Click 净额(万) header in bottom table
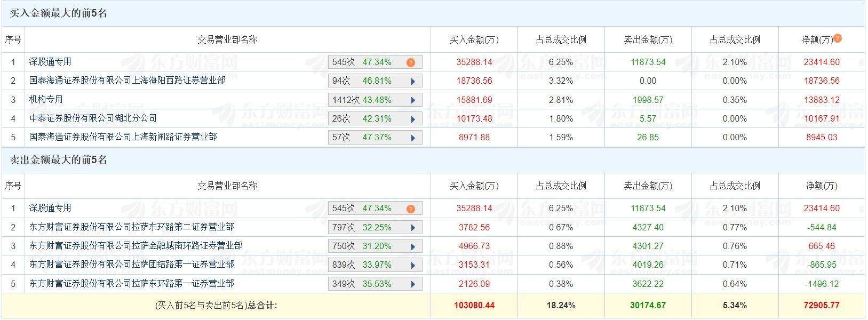Image resolution: width=868 pixels, height=320 pixels. pos(822,186)
